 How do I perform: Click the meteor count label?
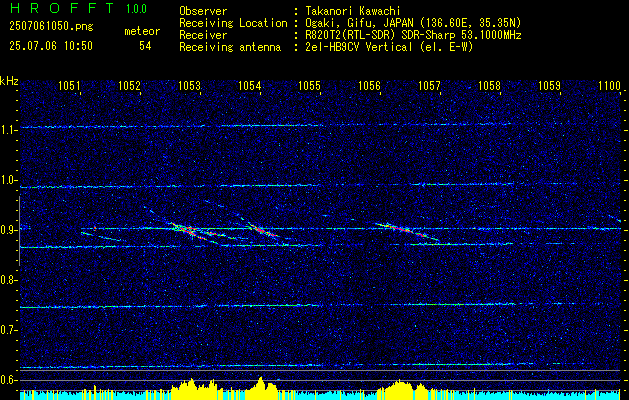(142, 31)
